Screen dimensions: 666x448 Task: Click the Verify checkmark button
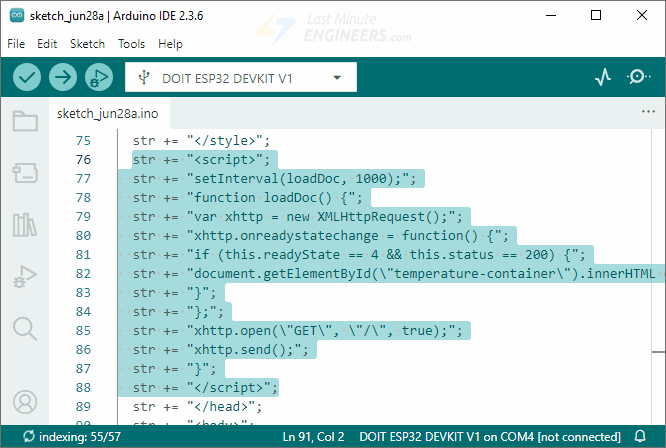[x=27, y=77]
